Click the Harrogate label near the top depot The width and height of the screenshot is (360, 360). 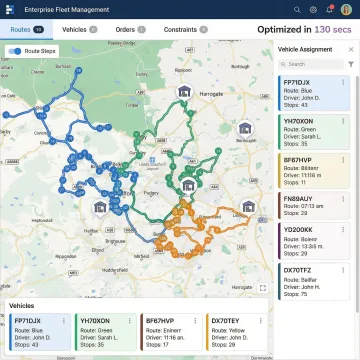[211, 94]
